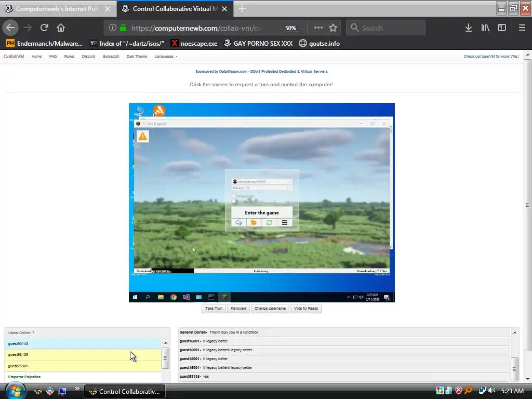
Task: Open the FAQ item in the navbar
Action: pos(53,56)
